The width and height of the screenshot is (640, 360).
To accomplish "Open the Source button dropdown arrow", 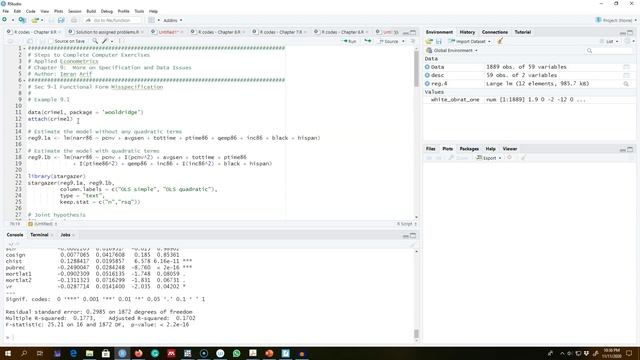I will tap(403, 41).
